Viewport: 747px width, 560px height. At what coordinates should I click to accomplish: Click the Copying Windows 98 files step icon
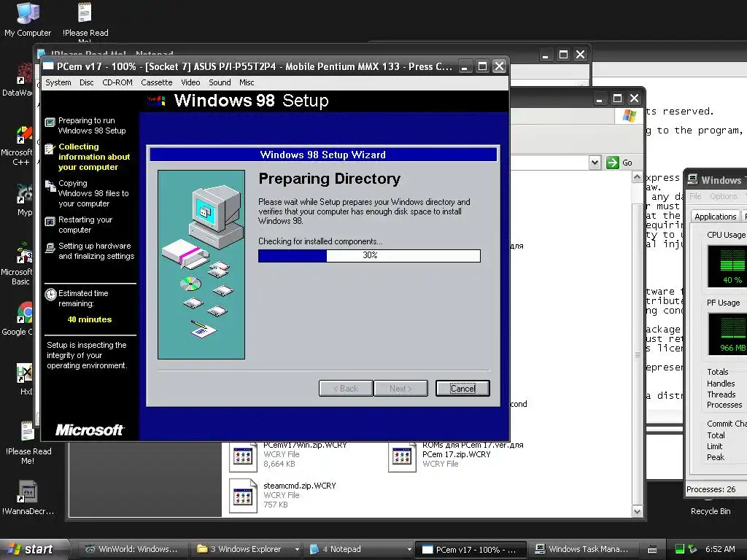pyautogui.click(x=50, y=186)
